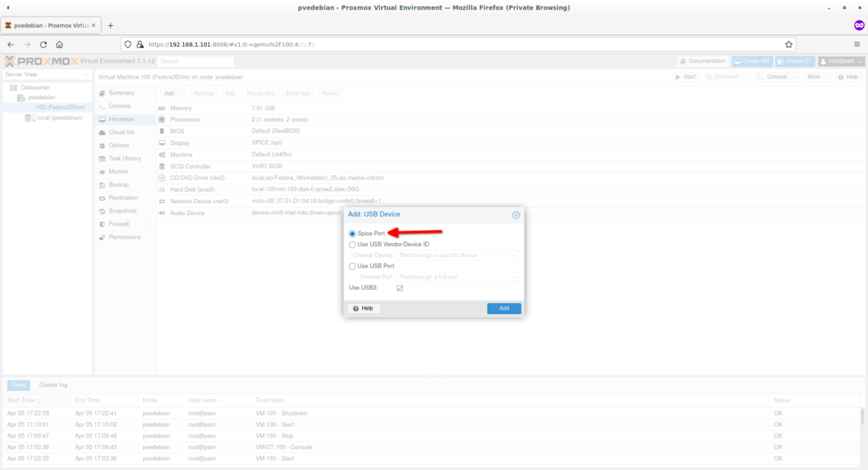Expand the root@pam user menu
The height and width of the screenshot is (470, 868).
click(841, 61)
